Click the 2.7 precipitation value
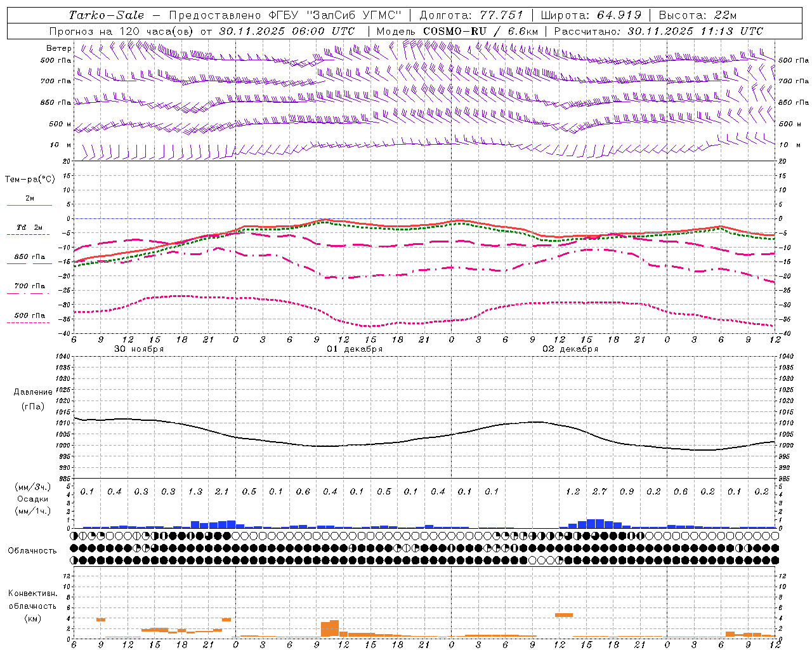812x650 pixels. (599, 492)
